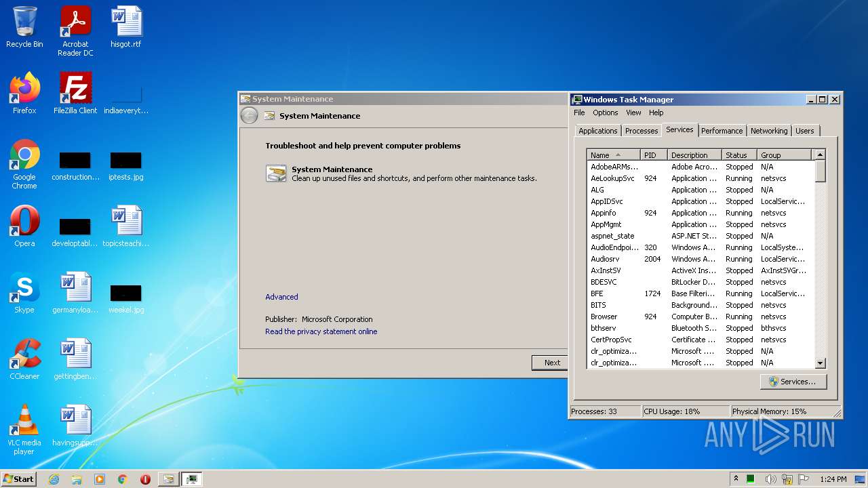The width and height of the screenshot is (868, 488).
Task: Switch to Applications tab
Action: [x=598, y=131]
